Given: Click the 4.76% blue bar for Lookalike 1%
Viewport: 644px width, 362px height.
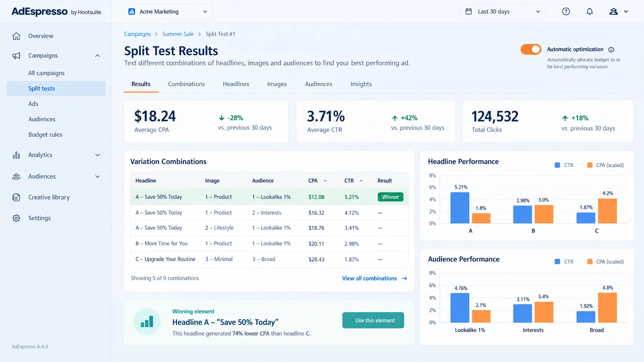Looking at the screenshot, I should [x=460, y=308].
